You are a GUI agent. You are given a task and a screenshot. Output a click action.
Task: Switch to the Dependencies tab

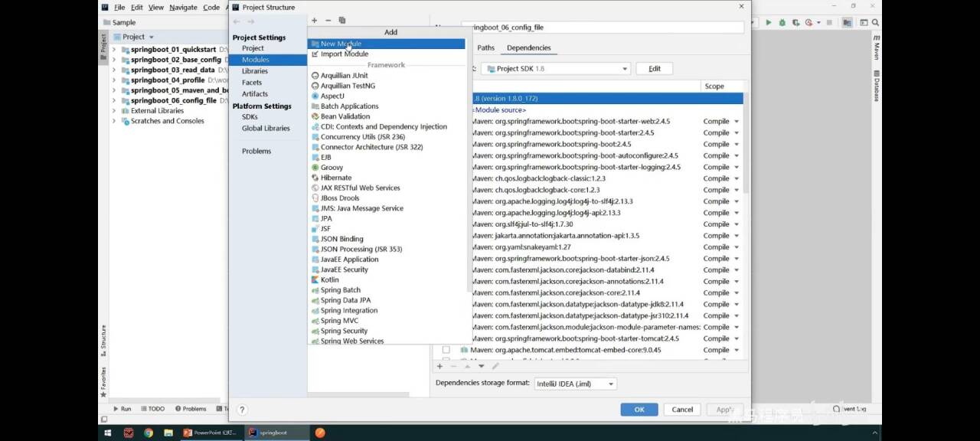tap(528, 47)
